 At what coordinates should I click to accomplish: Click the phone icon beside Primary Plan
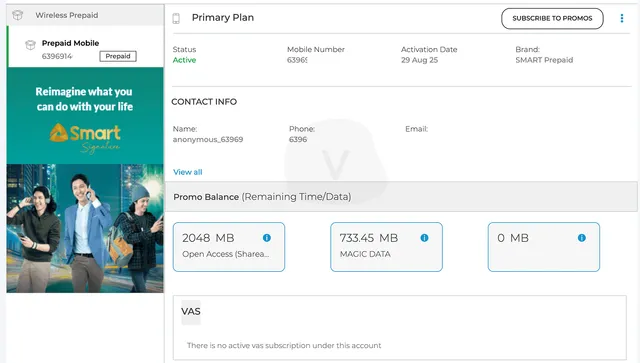click(x=176, y=18)
